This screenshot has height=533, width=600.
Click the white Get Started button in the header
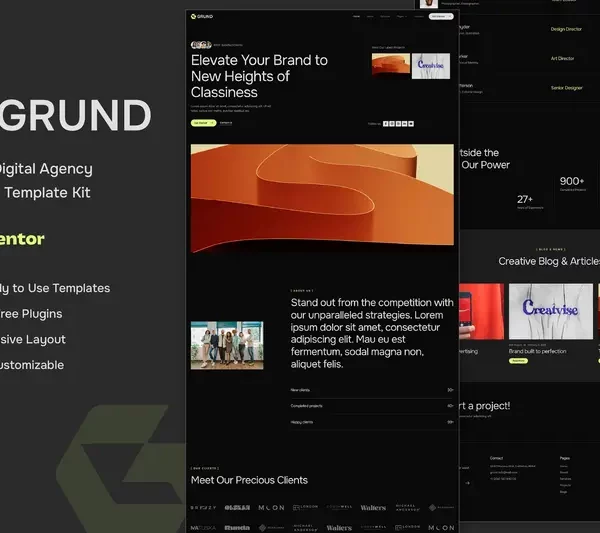(441, 16)
